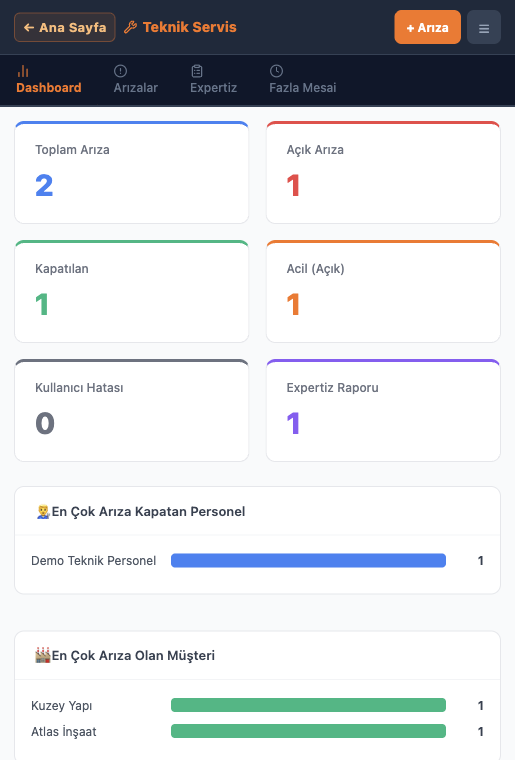Click the En Çok Arıza Olan Müşteri heading

point(133,655)
